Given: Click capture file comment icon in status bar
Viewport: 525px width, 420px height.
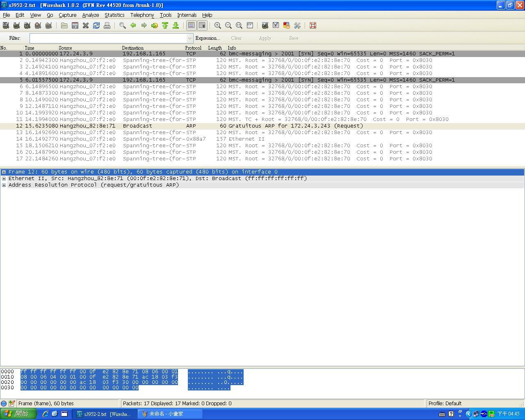Looking at the screenshot, I should click(x=11, y=404).
